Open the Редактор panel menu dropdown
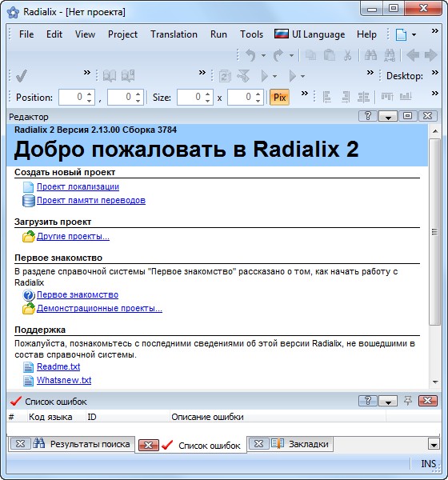This screenshot has height=480, width=448. [388, 116]
